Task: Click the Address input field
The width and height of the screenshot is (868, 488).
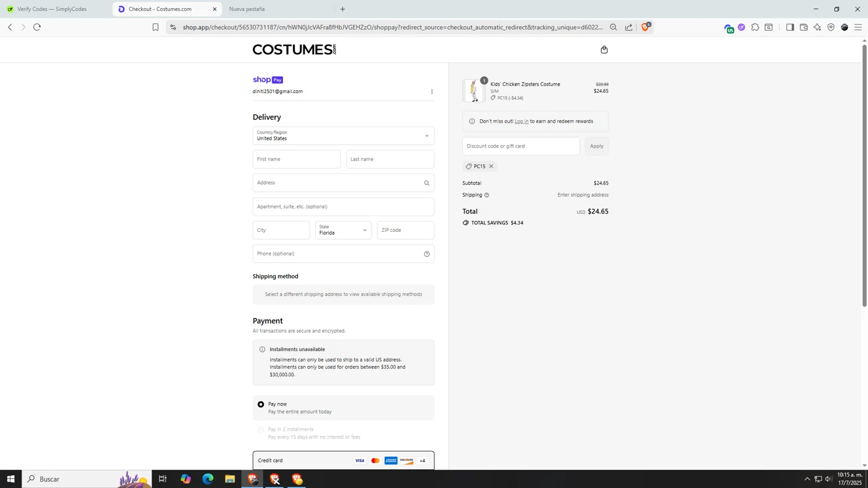Action: pos(343,183)
